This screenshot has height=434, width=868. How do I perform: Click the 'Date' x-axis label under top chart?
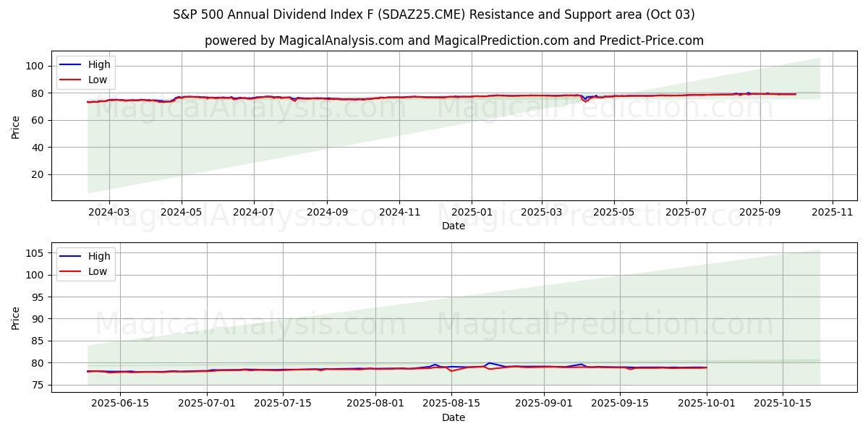pos(454,226)
